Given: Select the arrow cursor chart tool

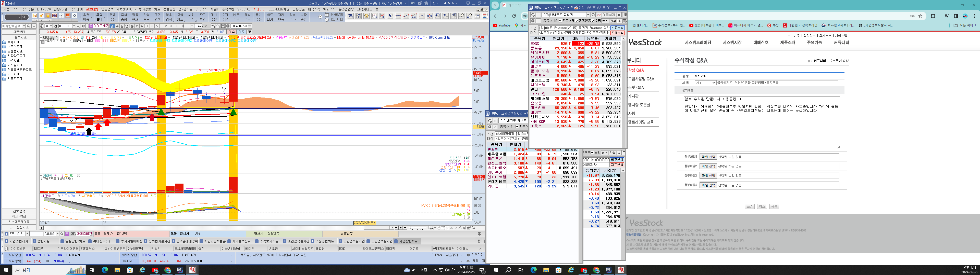Looking at the screenshot, I should click(390, 16).
